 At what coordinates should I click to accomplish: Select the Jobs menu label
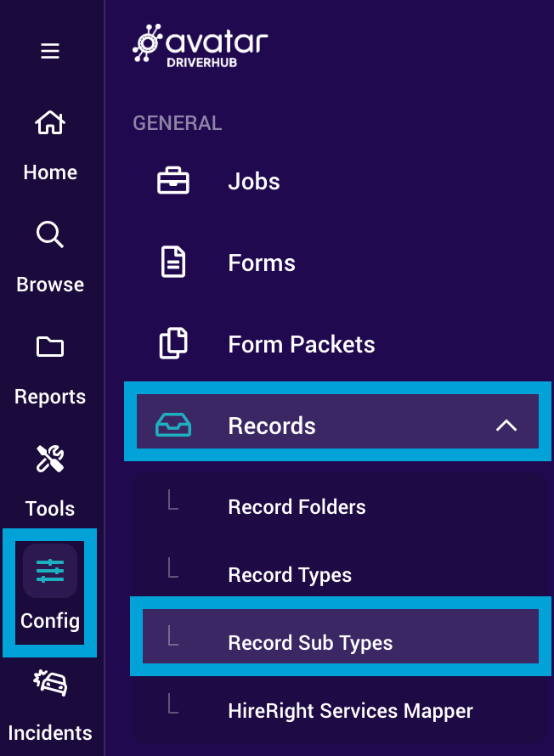pos(253,182)
